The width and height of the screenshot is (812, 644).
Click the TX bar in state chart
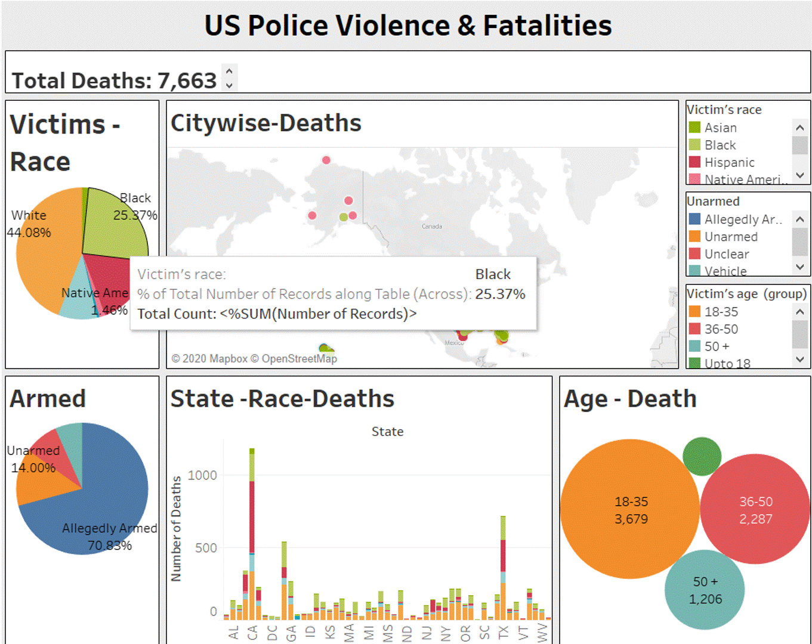503,566
